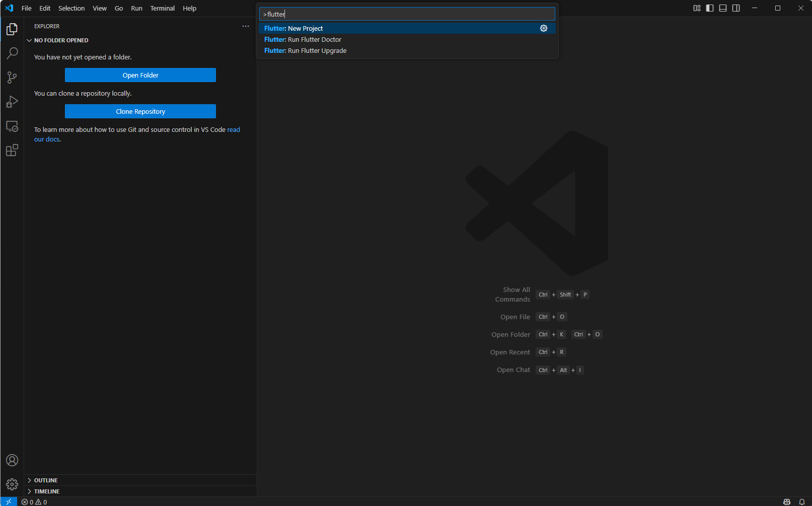Screen dimensions: 812x506
Task: Open Explorer views and more actions ellipsis
Action: 246,26
